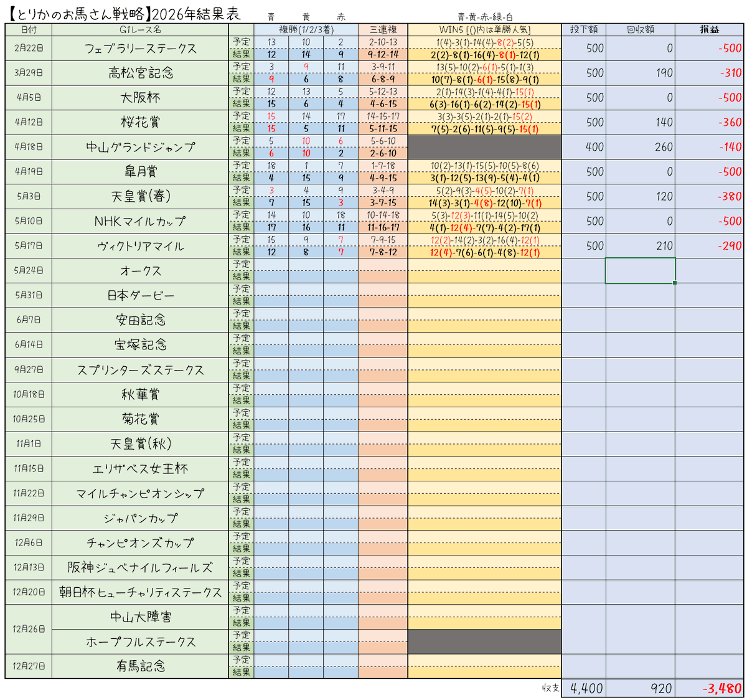Select the grey WIN5 cell in 中山グランドジャンプ row

(x=484, y=147)
